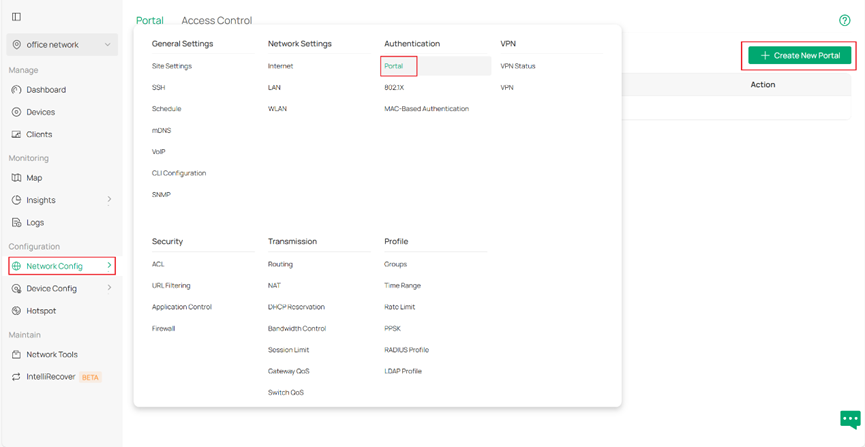Select RADIUS Profile in Profile section

[406, 350]
